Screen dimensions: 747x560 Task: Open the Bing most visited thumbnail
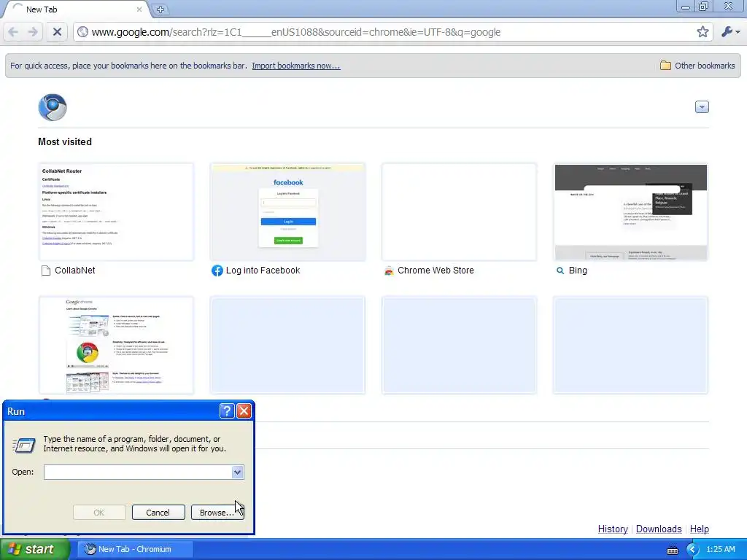[x=631, y=212]
